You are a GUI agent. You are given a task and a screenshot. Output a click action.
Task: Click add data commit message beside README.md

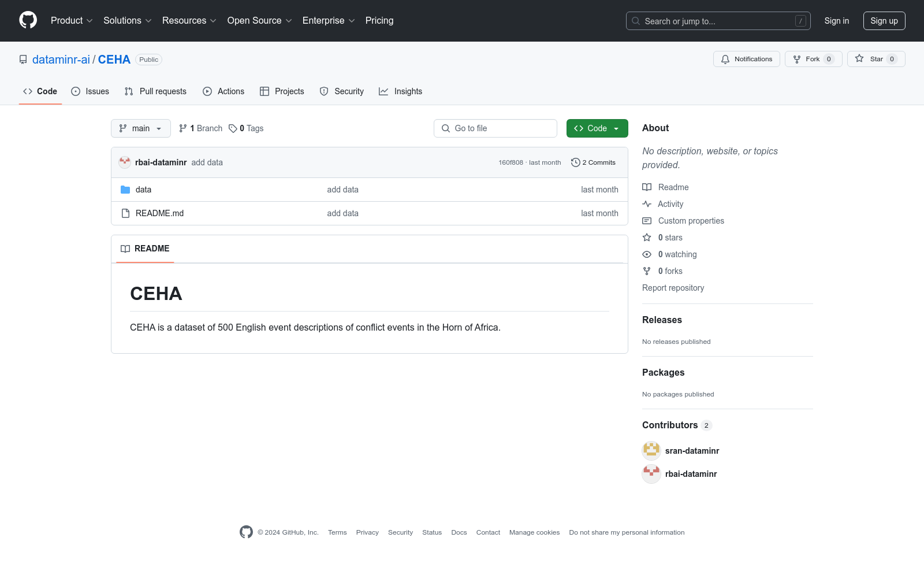pyautogui.click(x=342, y=213)
